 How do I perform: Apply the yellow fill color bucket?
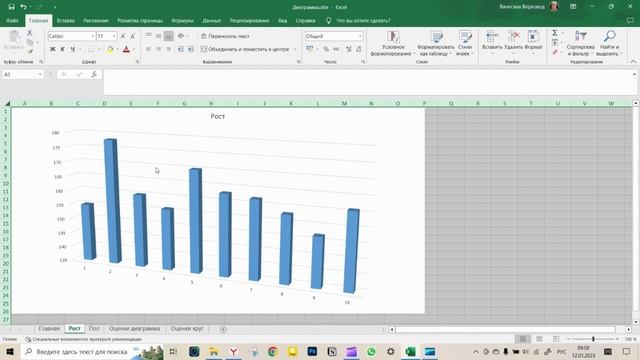coord(110,49)
